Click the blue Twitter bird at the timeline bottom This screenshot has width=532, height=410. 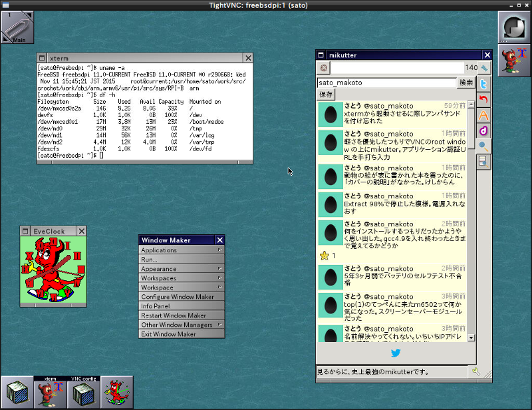pyautogui.click(x=396, y=353)
